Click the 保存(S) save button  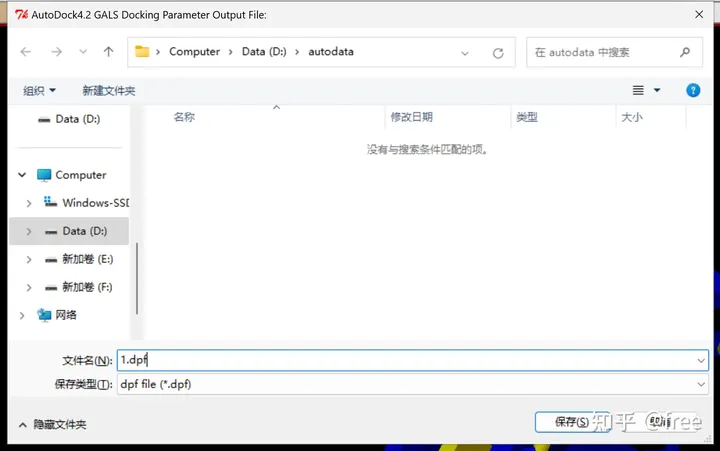click(571, 422)
